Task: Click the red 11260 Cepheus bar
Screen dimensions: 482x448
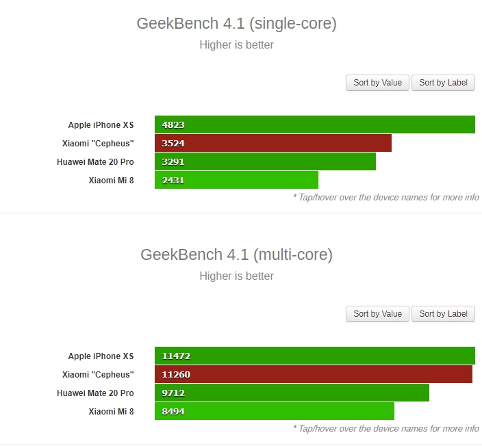Action: [x=314, y=374]
